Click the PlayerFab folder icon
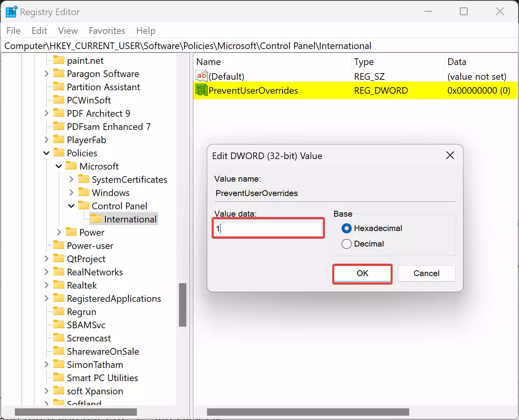Image resolution: width=519 pixels, height=420 pixels. (59, 140)
